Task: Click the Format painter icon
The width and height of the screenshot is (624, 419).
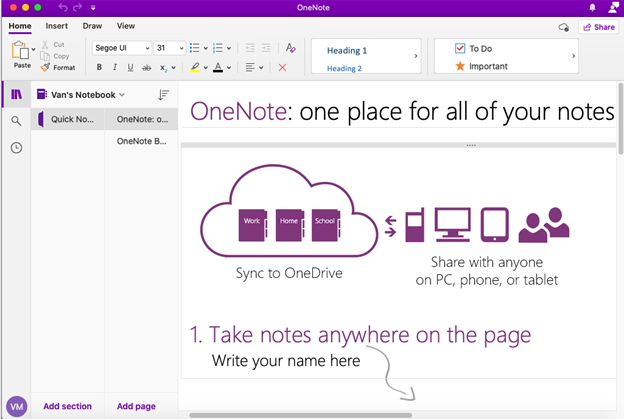Action: [45, 67]
